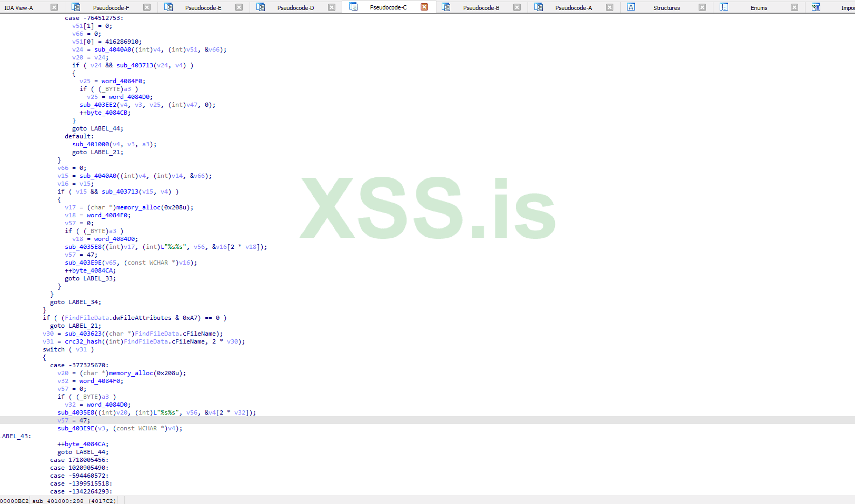Click the status bar 'sub_401000:298 (4017C2)' location
The height and width of the screenshot is (504, 855).
tap(74, 501)
